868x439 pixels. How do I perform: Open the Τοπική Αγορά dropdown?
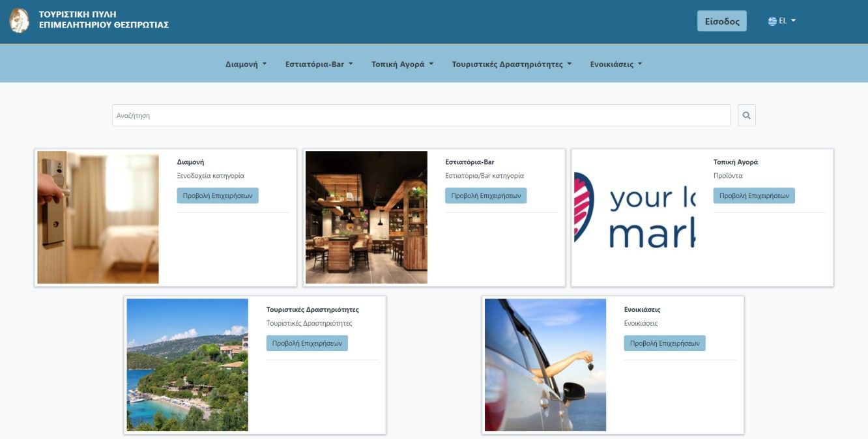401,63
